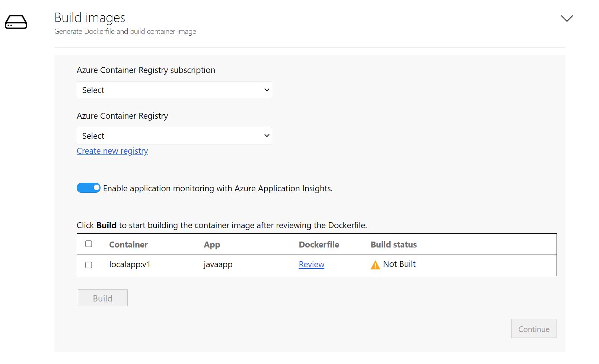599x364 pixels.
Task: Click the dropdown arrow on registry selector
Action: coord(265,135)
